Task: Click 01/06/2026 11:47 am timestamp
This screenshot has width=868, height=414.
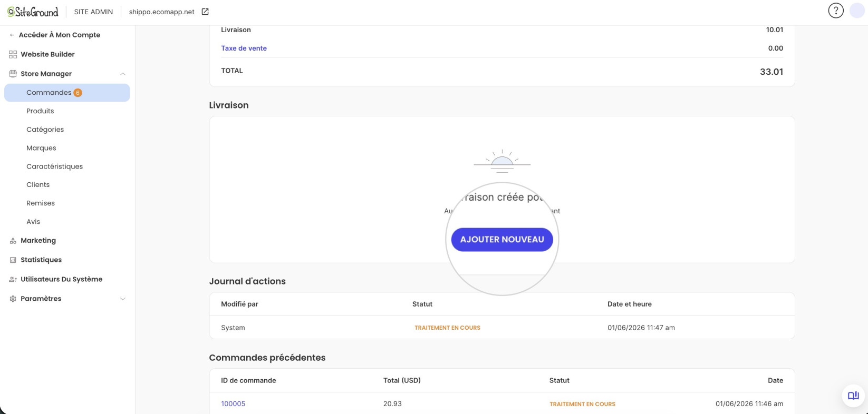Action: coord(641,328)
